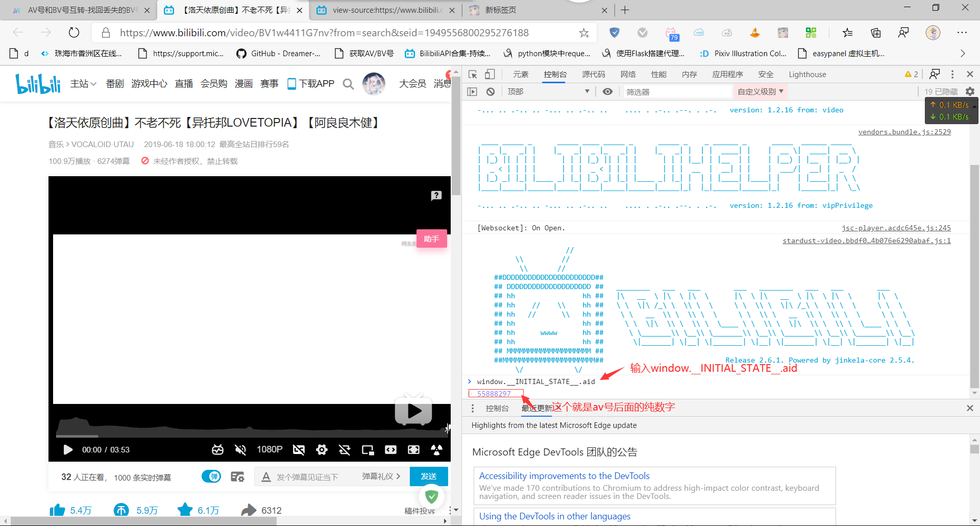The width and height of the screenshot is (980, 526).
Task: Open the 应用程序 DevTools tab
Action: [x=728, y=75]
